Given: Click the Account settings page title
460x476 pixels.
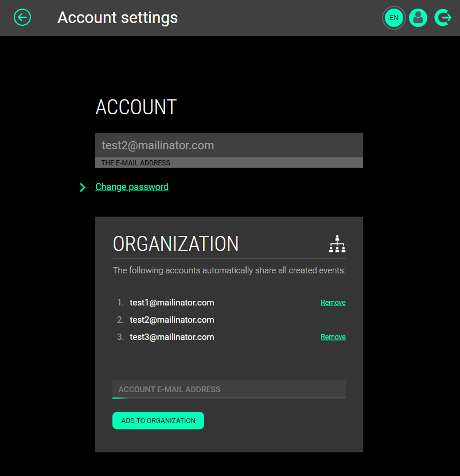Looking at the screenshot, I should [118, 18].
